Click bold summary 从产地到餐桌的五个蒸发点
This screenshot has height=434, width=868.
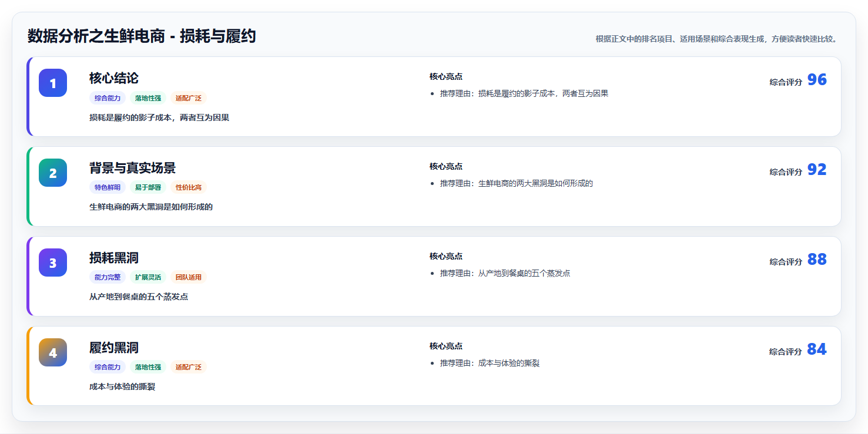click(139, 297)
